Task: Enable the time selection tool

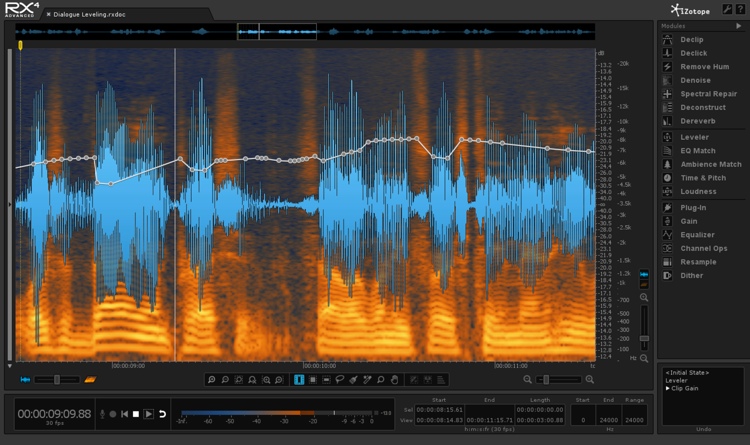Action: point(298,380)
